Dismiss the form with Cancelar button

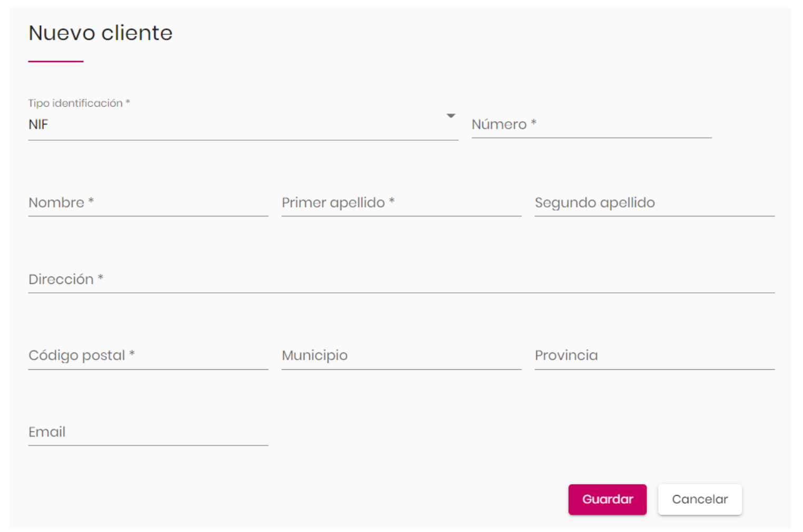[x=700, y=499]
